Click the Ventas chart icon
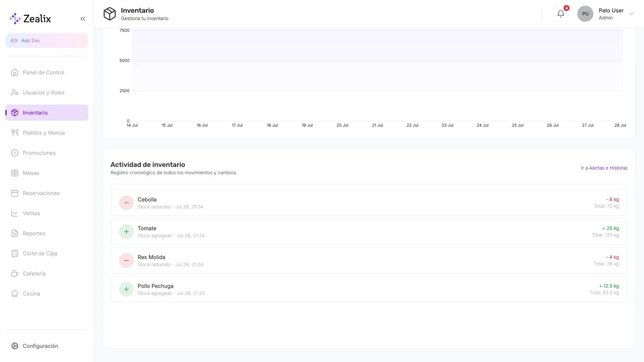This screenshot has width=644, height=362. [x=15, y=213]
